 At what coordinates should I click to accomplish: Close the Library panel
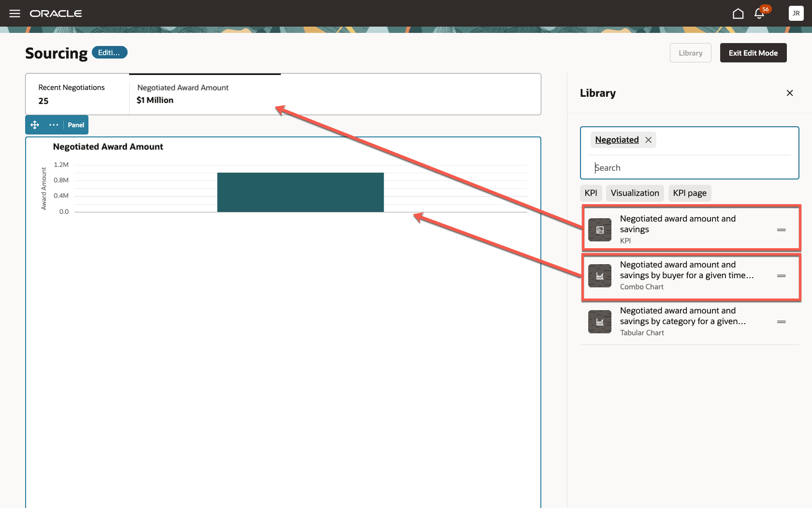[790, 93]
